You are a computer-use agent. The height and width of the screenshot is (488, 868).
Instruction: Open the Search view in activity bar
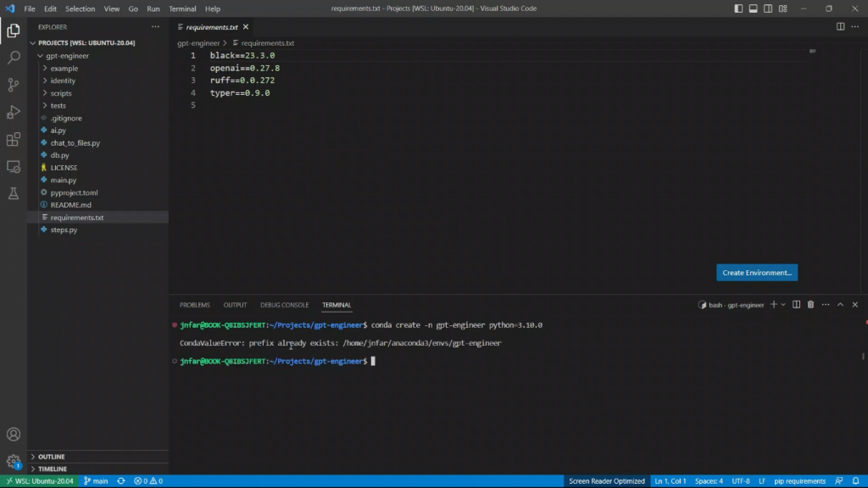tap(14, 58)
